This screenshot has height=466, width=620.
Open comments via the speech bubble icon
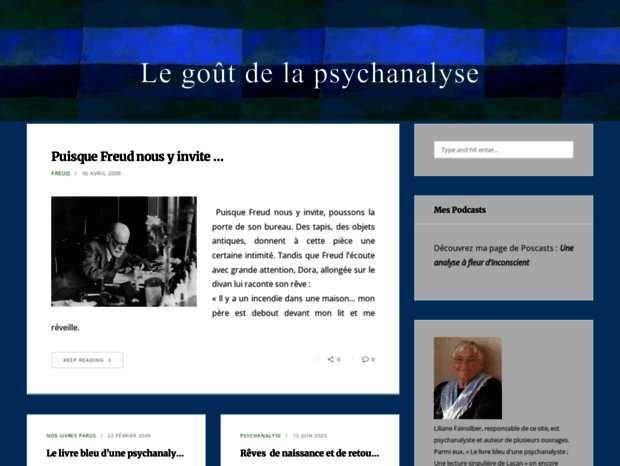click(x=366, y=359)
